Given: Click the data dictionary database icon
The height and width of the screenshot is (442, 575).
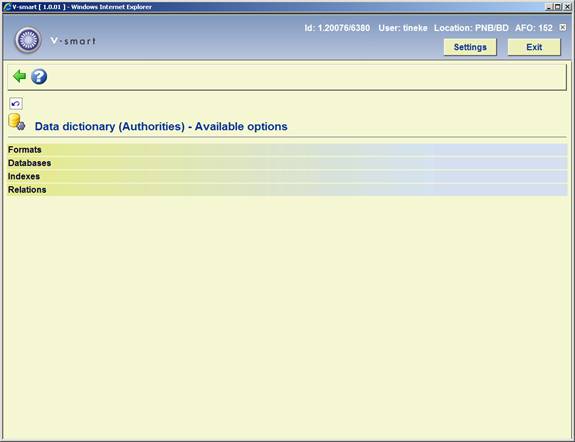Looking at the screenshot, I should [17, 122].
